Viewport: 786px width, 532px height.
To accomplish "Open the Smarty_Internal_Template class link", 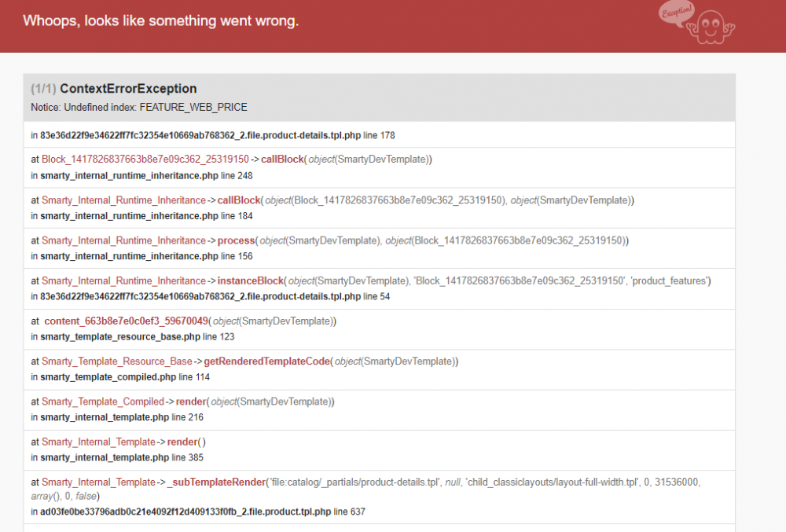I will coord(97,442).
